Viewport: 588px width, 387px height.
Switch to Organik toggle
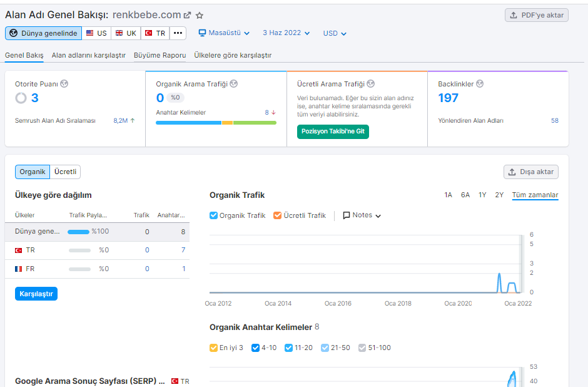click(33, 172)
